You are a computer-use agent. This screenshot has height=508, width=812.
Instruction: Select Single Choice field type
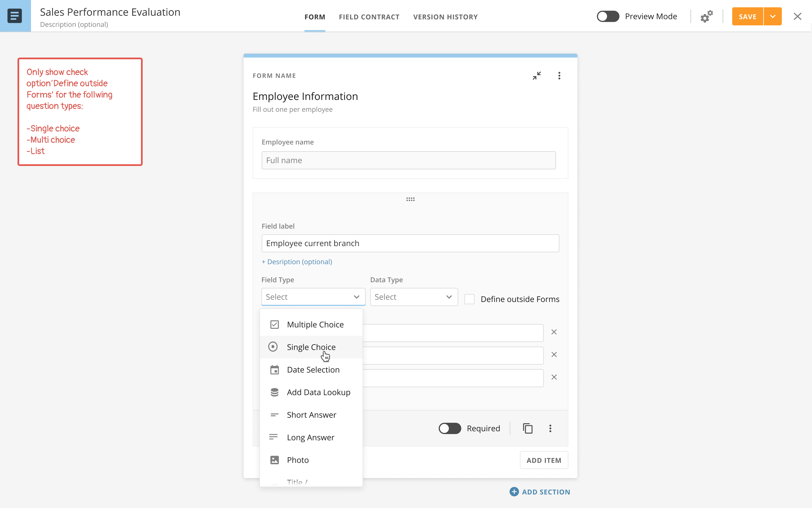pyautogui.click(x=311, y=347)
